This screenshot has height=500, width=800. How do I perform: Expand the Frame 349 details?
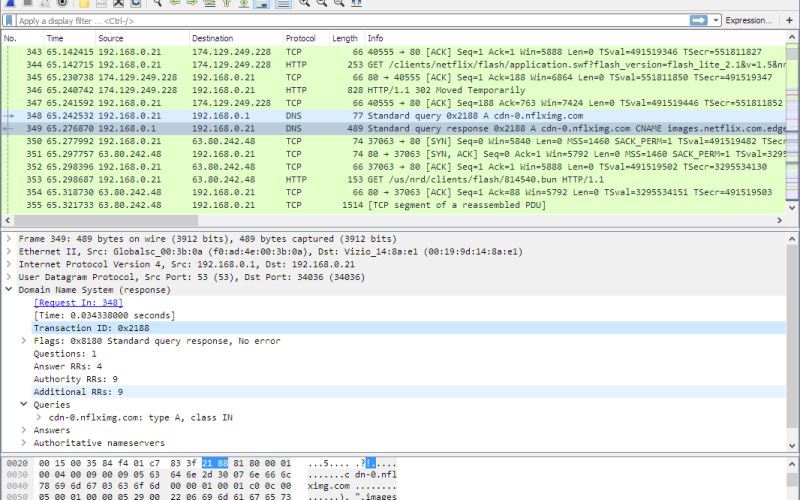pos(9,239)
